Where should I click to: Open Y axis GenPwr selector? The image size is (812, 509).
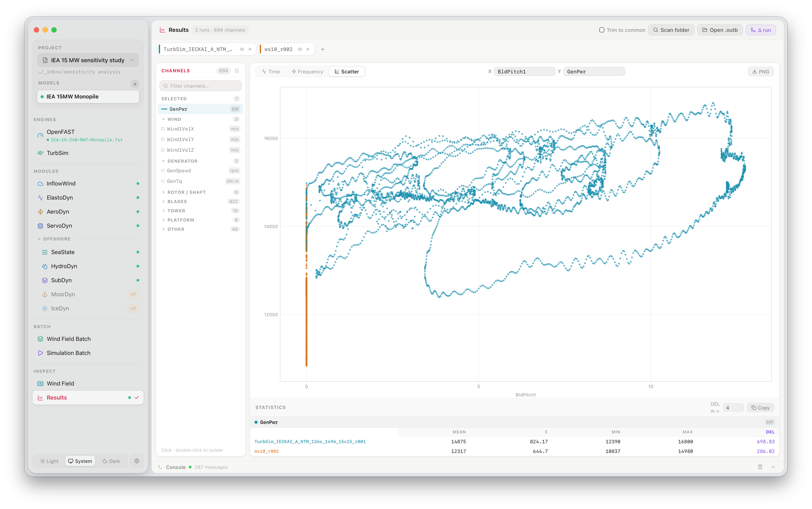click(x=594, y=71)
